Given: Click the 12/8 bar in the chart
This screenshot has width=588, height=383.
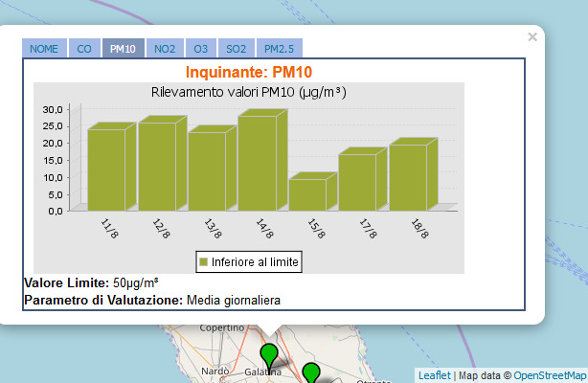Looking at the screenshot, I should pyautogui.click(x=163, y=164).
